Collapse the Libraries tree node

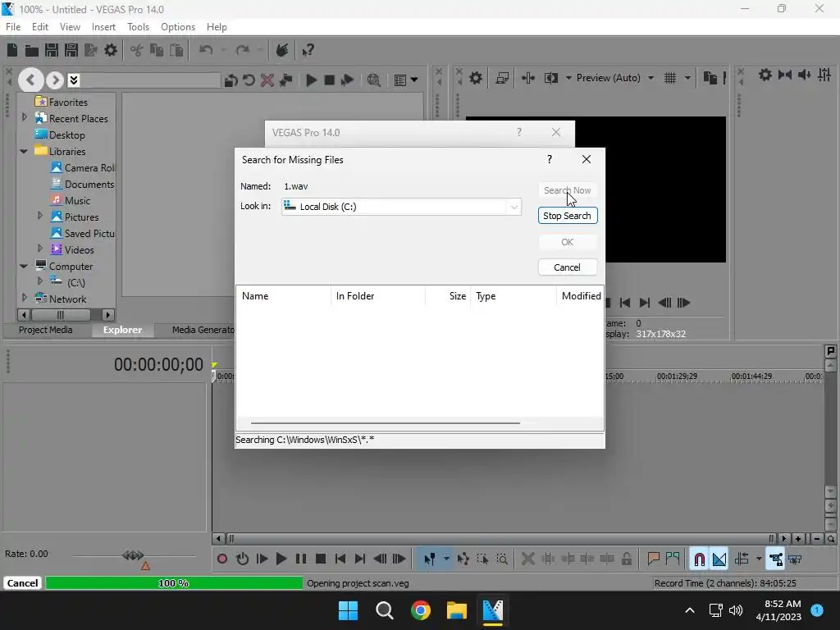pos(24,152)
